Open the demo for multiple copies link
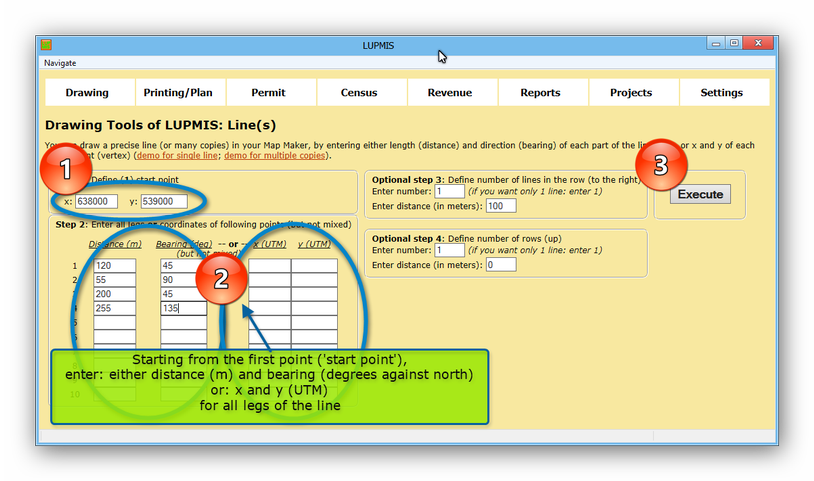Image resolution: width=814 pixels, height=481 pixels. point(275,155)
